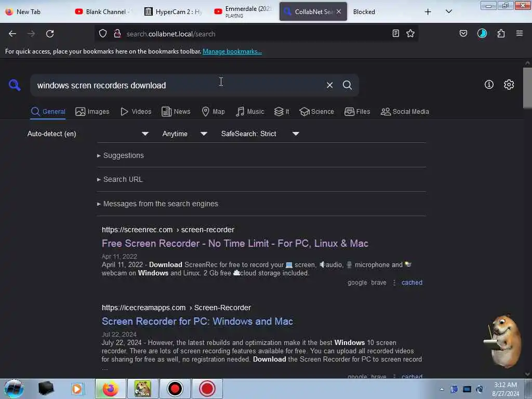Open a new browser tab with plus

tap(428, 12)
